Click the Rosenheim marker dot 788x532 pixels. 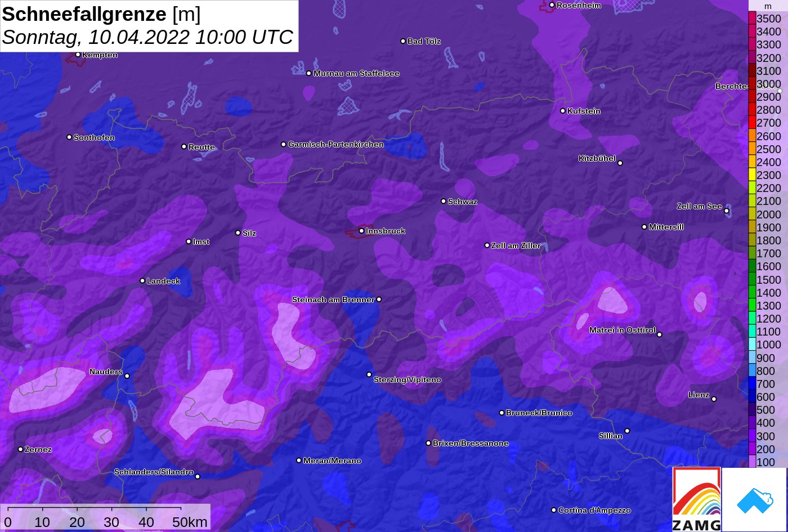click(552, 5)
